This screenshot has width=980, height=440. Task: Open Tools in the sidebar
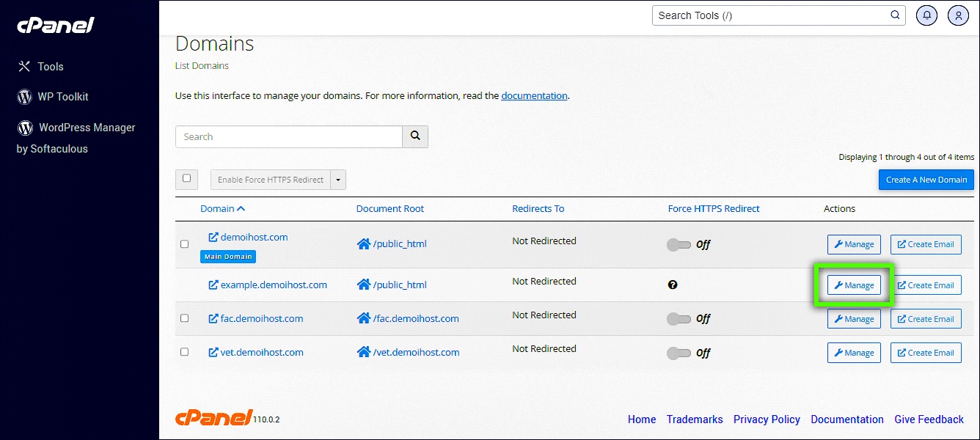click(50, 67)
